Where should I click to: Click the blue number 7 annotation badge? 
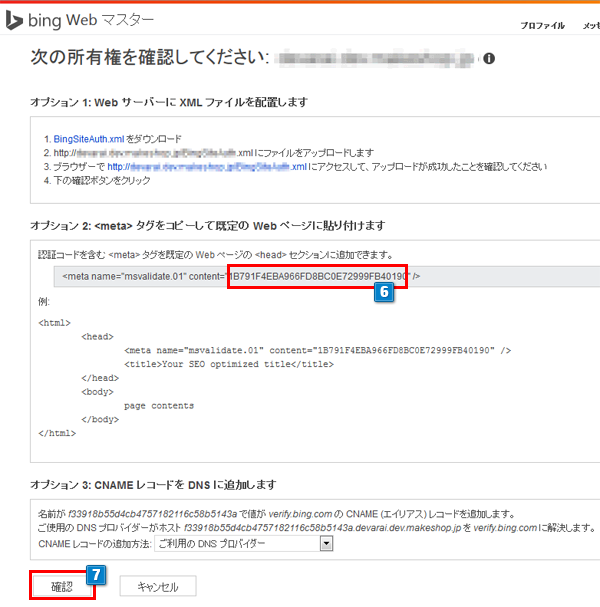coord(95,575)
